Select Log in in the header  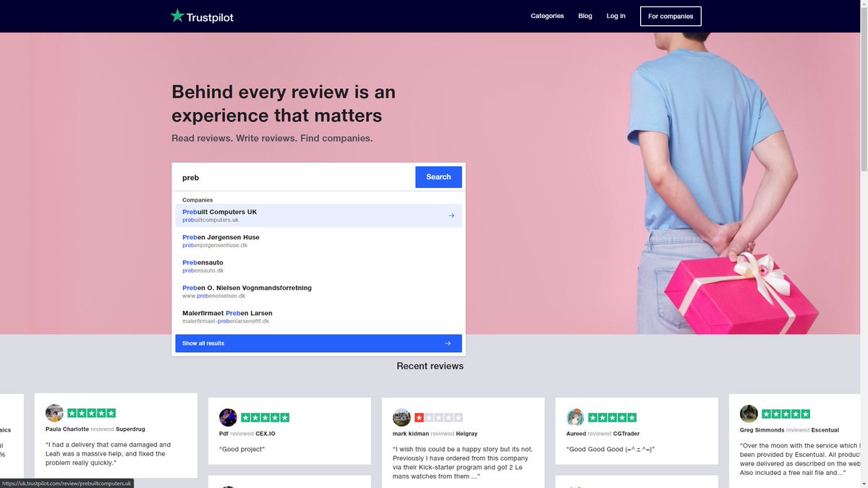[616, 16]
